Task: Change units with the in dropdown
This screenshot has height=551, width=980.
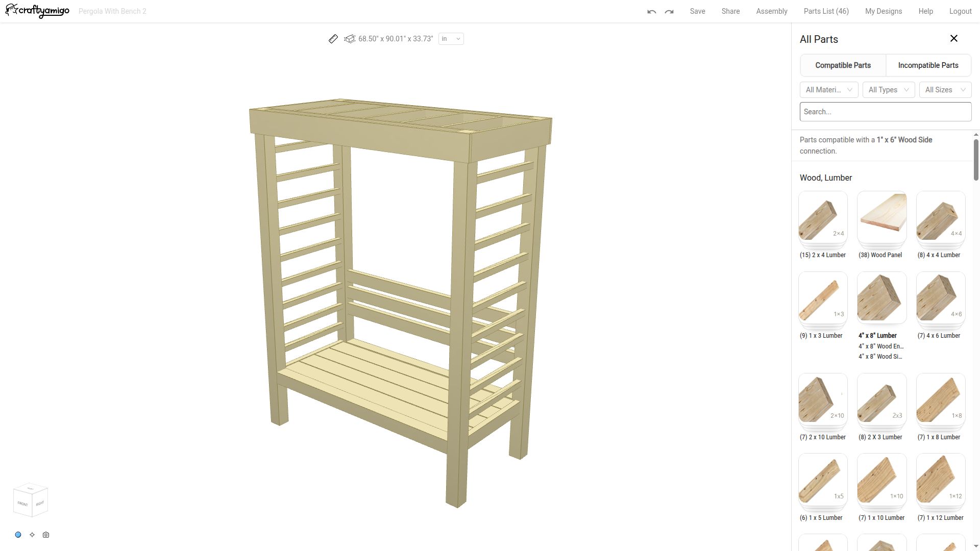Action: (451, 39)
